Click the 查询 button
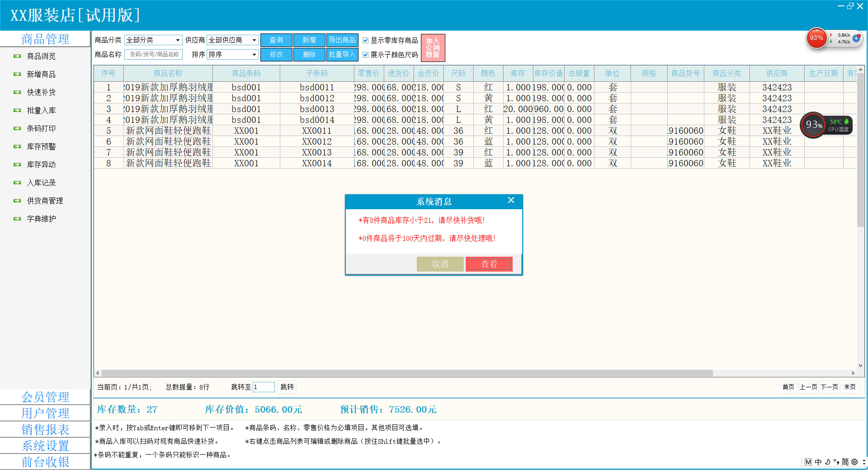The image size is (868, 470). tap(276, 40)
